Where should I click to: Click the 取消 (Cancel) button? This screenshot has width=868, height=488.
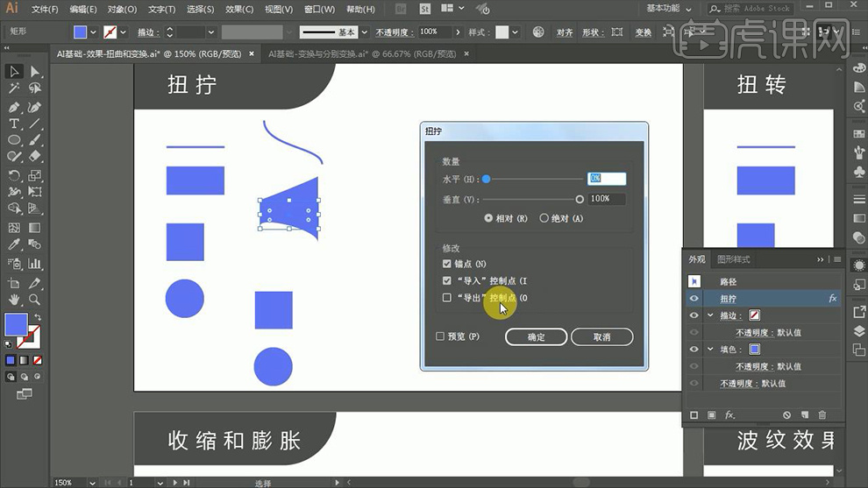pos(601,337)
